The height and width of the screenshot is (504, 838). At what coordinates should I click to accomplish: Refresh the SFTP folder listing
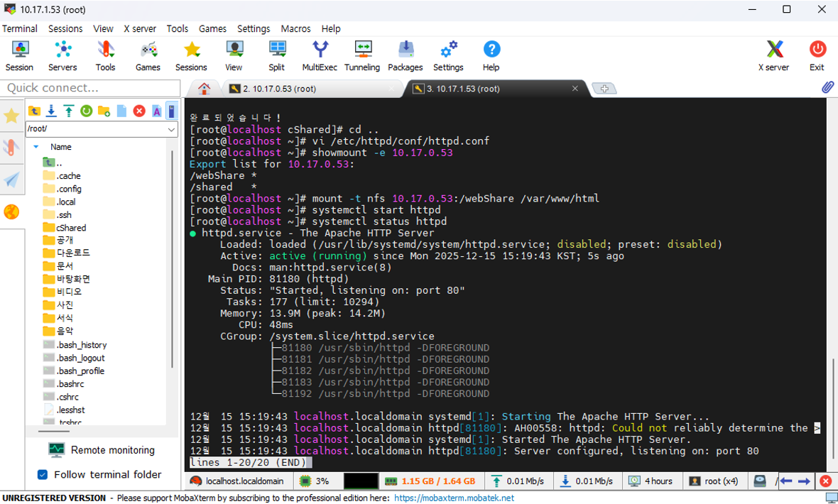tap(87, 111)
